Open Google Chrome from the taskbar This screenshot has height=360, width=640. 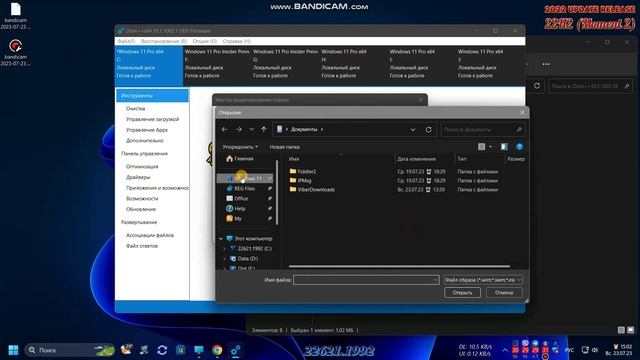217,350
